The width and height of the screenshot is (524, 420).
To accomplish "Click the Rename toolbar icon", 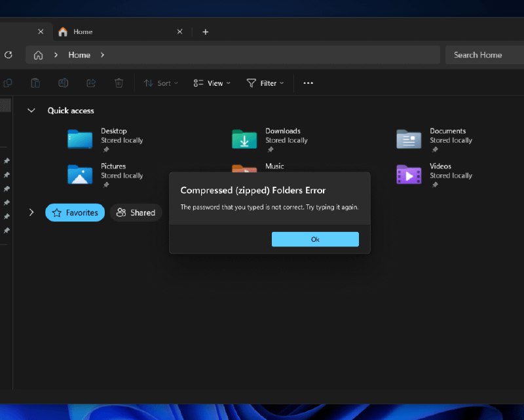I will point(63,83).
